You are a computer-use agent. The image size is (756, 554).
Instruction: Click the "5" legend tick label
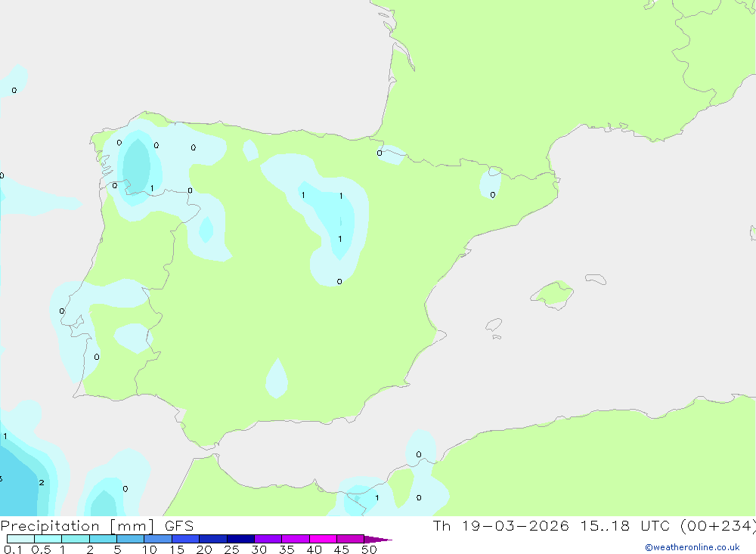pyautogui.click(x=117, y=549)
